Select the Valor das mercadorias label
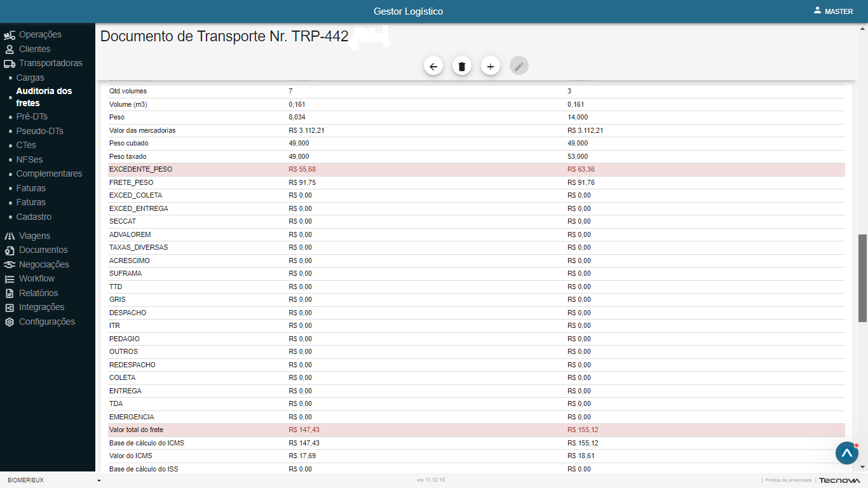The image size is (868, 488). pyautogui.click(x=142, y=130)
